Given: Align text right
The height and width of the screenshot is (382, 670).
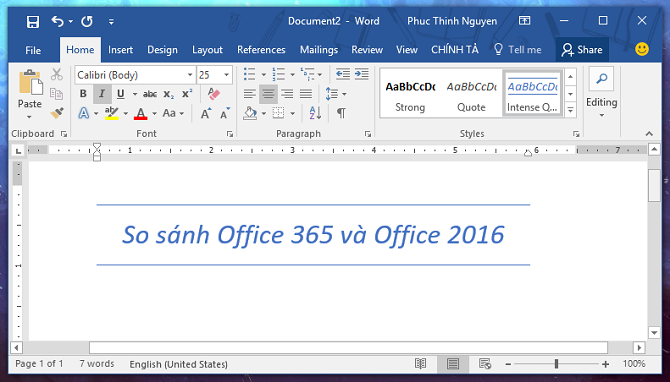Looking at the screenshot, I should pyautogui.click(x=287, y=94).
